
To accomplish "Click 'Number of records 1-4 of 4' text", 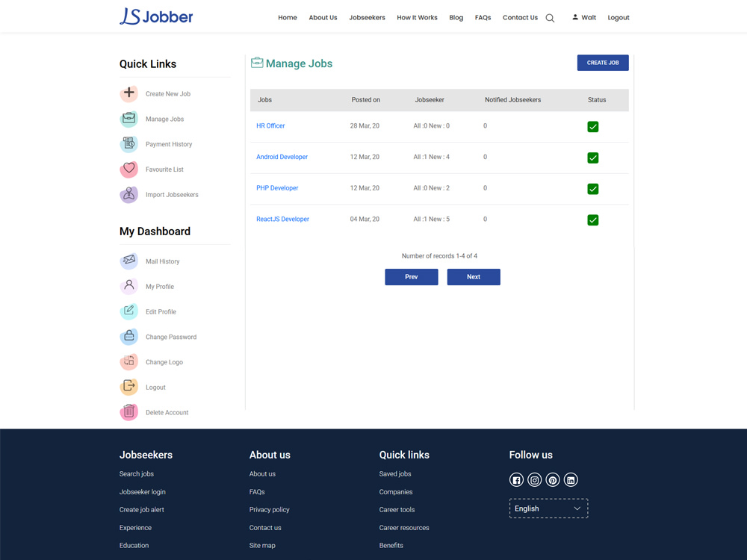I will [x=439, y=255].
